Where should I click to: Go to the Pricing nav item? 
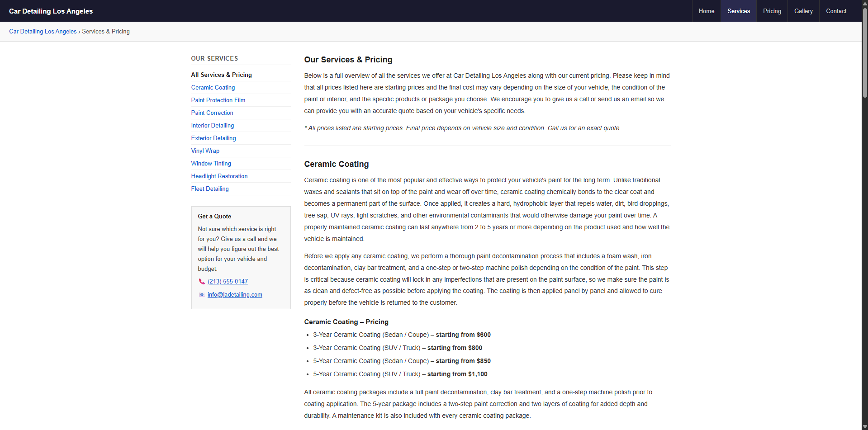pos(772,11)
